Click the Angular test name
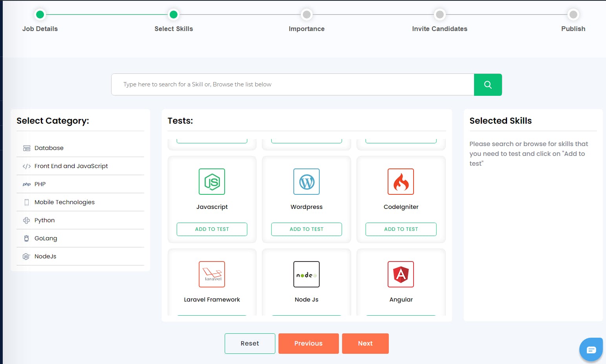The image size is (606, 364). coord(401,300)
